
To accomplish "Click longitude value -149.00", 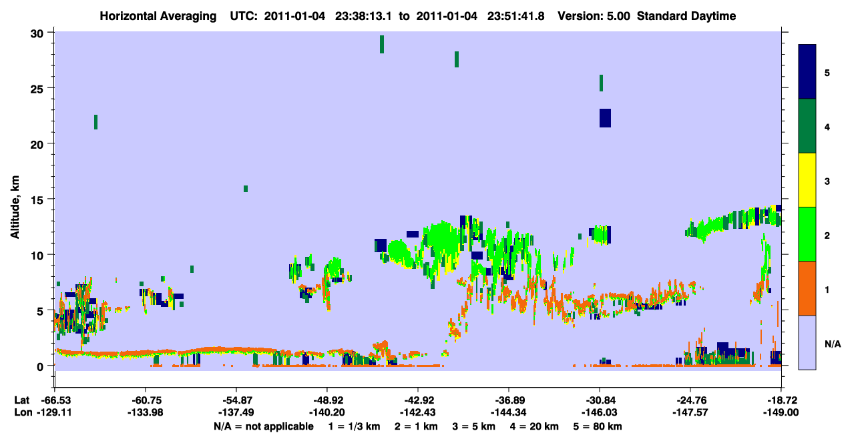I will pos(781,413).
